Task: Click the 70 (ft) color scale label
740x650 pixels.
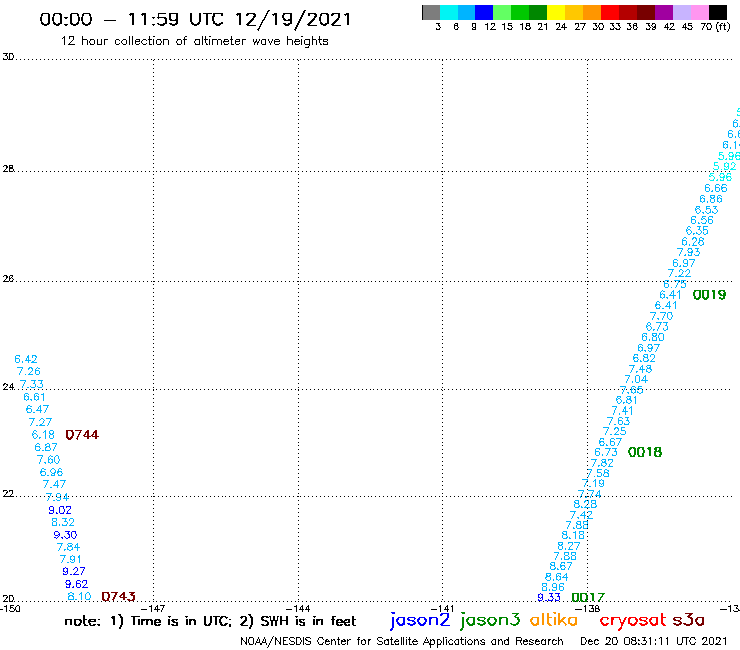Action: 715,26
